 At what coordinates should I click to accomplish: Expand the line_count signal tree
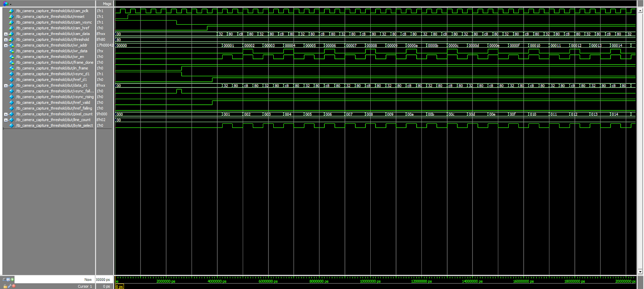point(6,120)
